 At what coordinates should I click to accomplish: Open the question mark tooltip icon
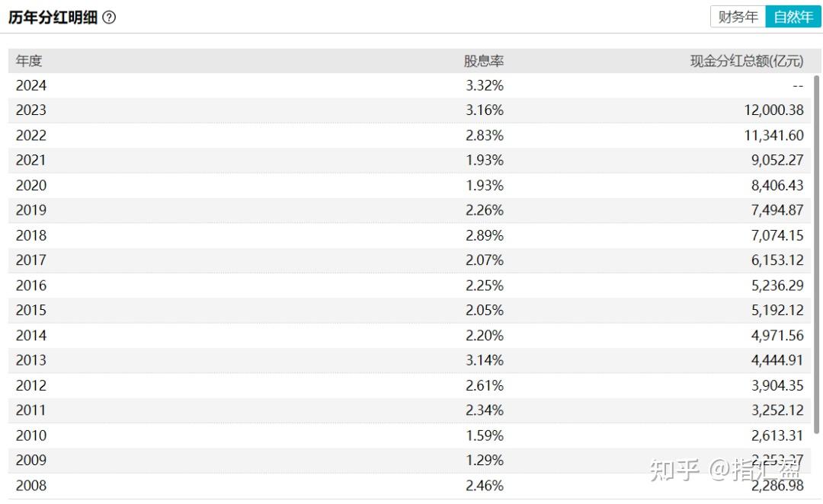coord(109,16)
